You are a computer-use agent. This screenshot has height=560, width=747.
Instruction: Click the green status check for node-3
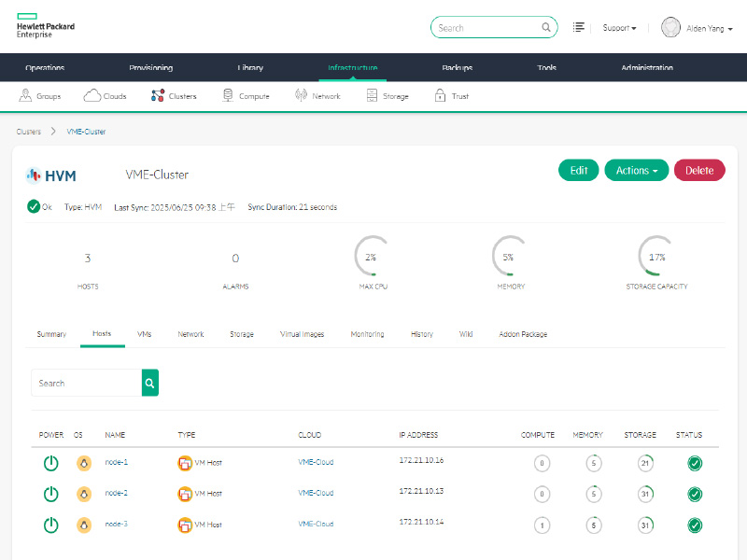(x=695, y=525)
